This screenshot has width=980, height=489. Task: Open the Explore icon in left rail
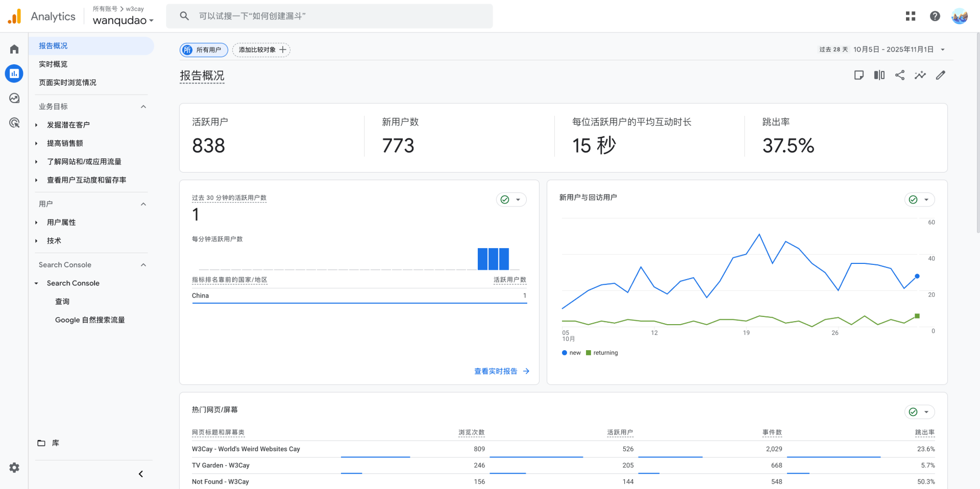14,98
